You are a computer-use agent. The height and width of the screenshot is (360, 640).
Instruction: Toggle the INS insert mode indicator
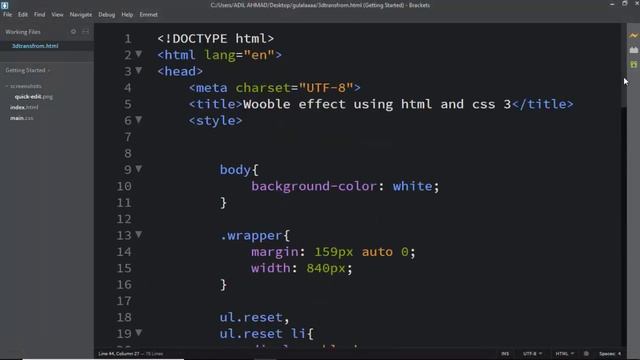(x=505, y=353)
